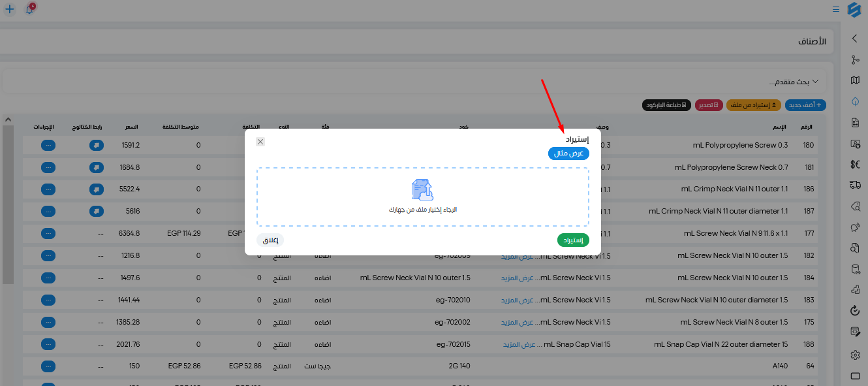Click the السعر column header
Image resolution: width=868 pixels, height=386 pixels.
click(x=132, y=126)
